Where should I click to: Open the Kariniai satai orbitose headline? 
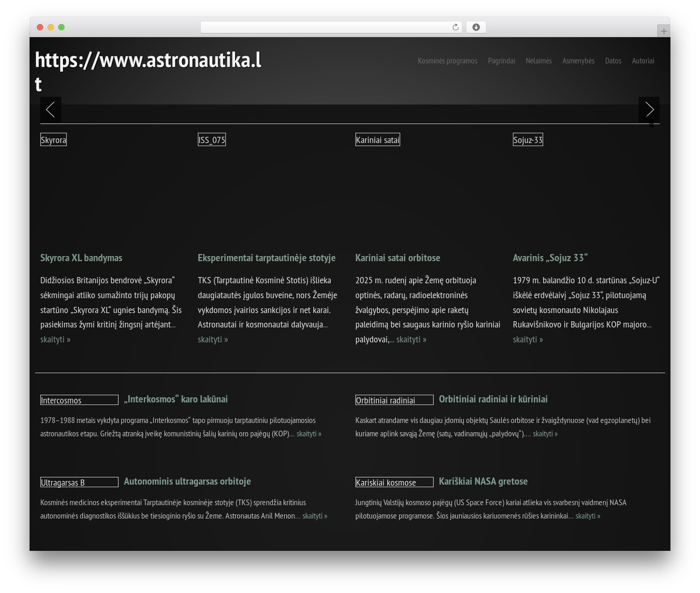coord(398,258)
